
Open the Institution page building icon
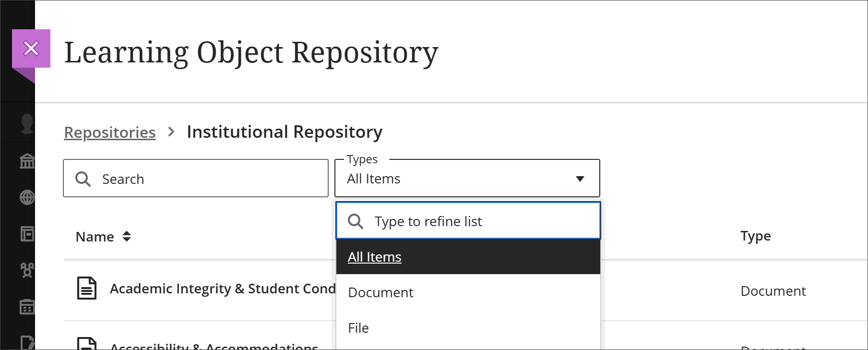[x=27, y=161]
